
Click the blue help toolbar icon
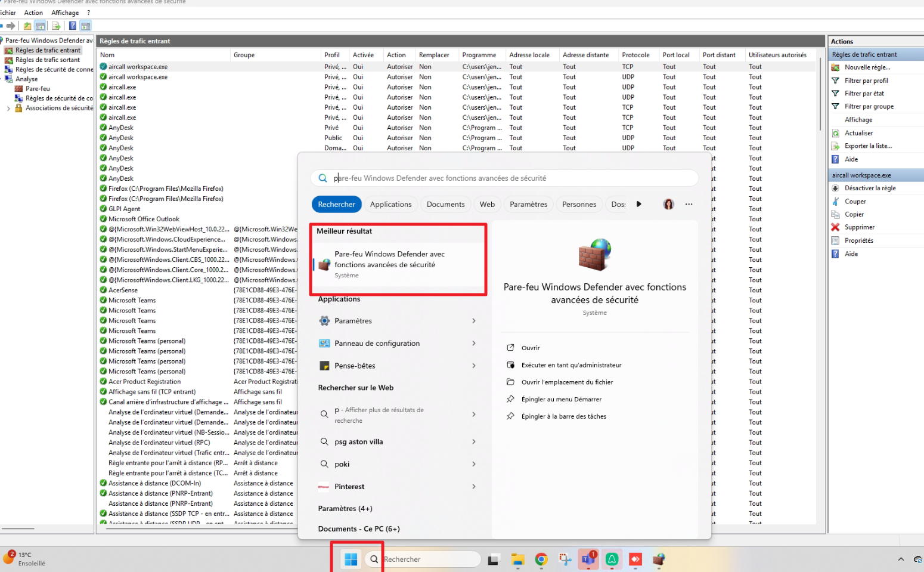click(72, 26)
